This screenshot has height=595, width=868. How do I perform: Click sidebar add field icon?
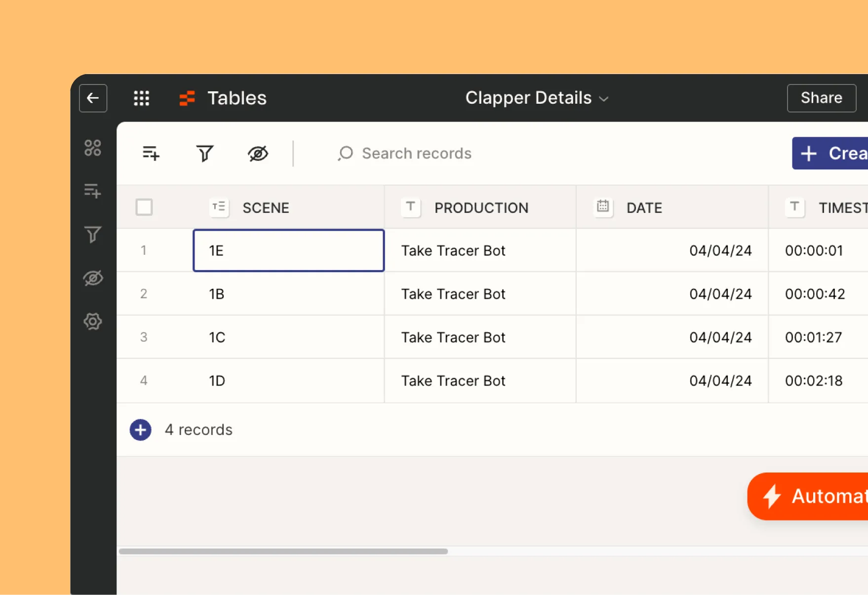pyautogui.click(x=93, y=191)
